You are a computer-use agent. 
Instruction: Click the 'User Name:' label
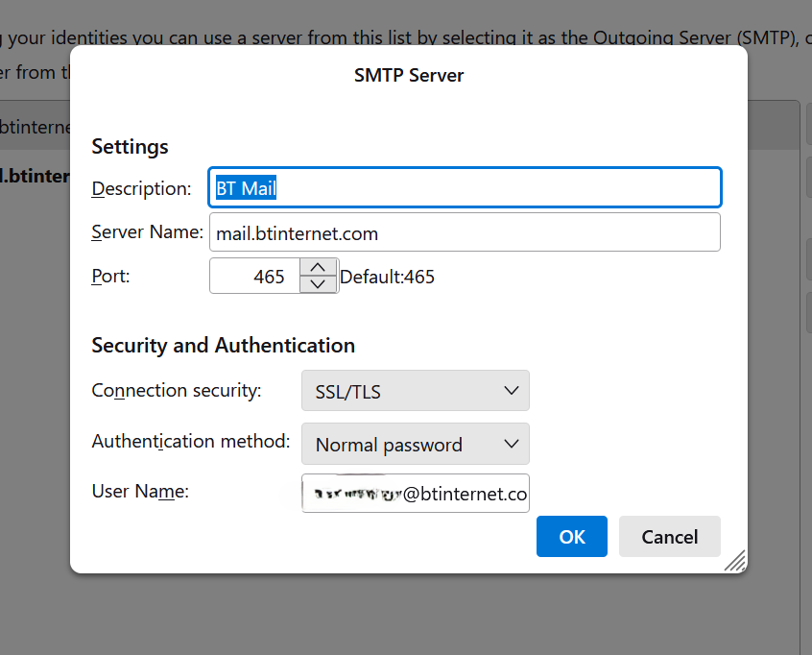[140, 492]
